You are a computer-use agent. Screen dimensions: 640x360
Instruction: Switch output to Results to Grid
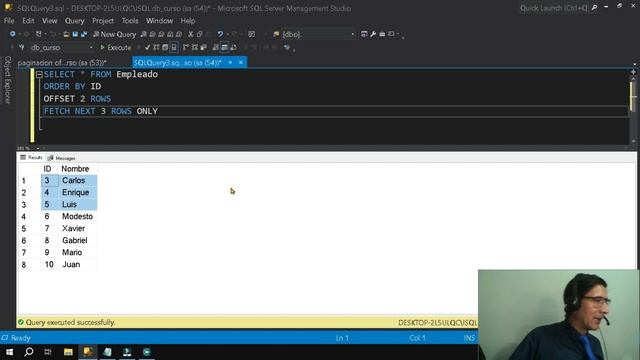[224, 48]
